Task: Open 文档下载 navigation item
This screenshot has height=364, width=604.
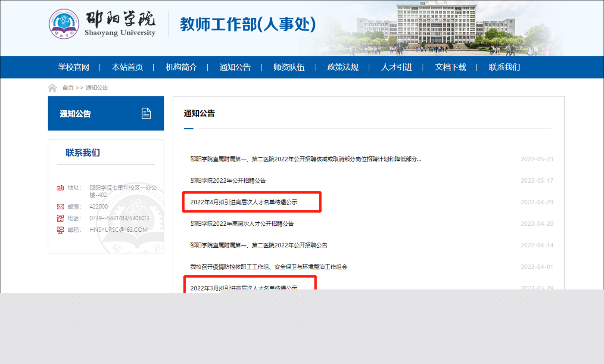Action: tap(450, 67)
